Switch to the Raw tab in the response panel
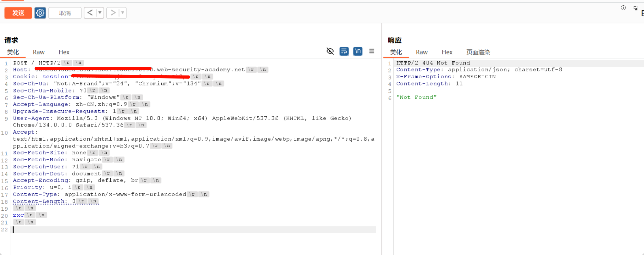644x255 pixels. pyautogui.click(x=422, y=52)
